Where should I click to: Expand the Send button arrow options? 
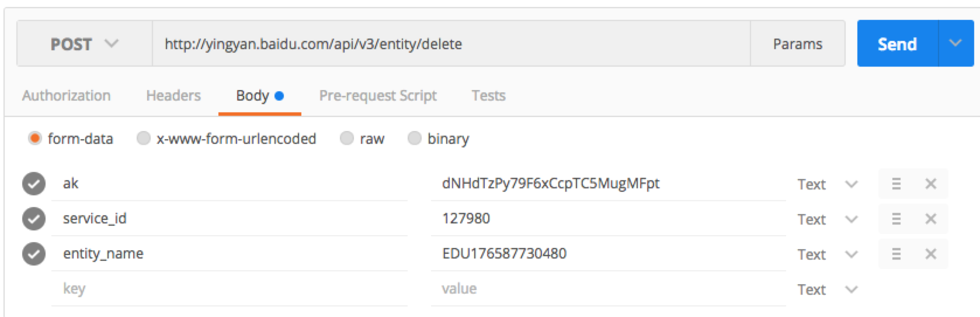click(955, 44)
